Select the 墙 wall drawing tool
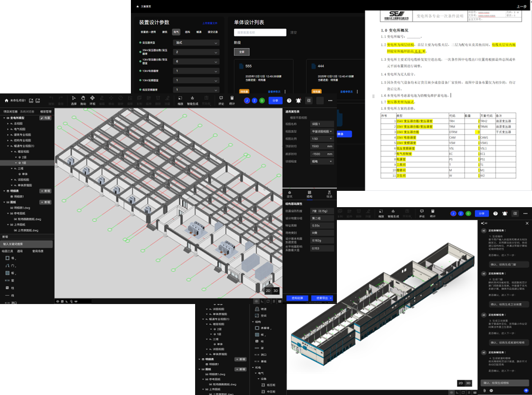Image resolution: width=532 pixels, height=395 pixels. tap(10, 258)
